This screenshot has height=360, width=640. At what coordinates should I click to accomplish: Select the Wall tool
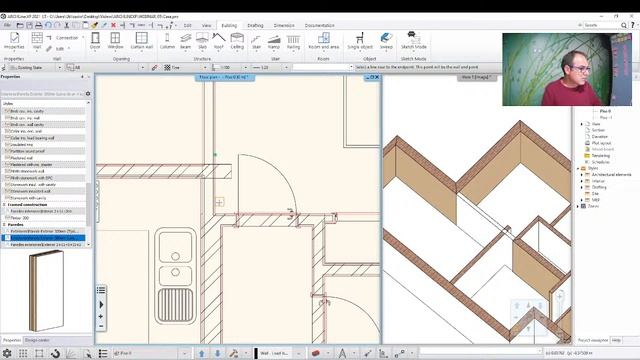[x=37, y=41]
